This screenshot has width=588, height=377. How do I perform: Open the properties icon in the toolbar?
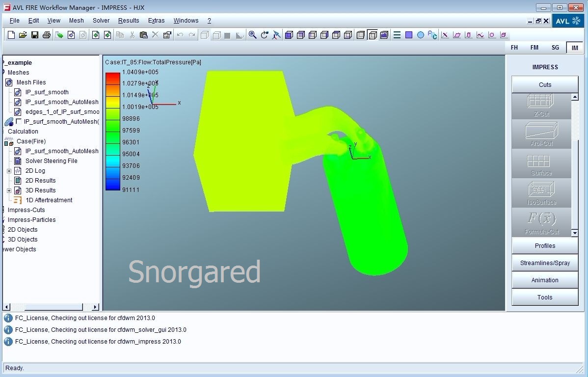pyautogui.click(x=167, y=35)
